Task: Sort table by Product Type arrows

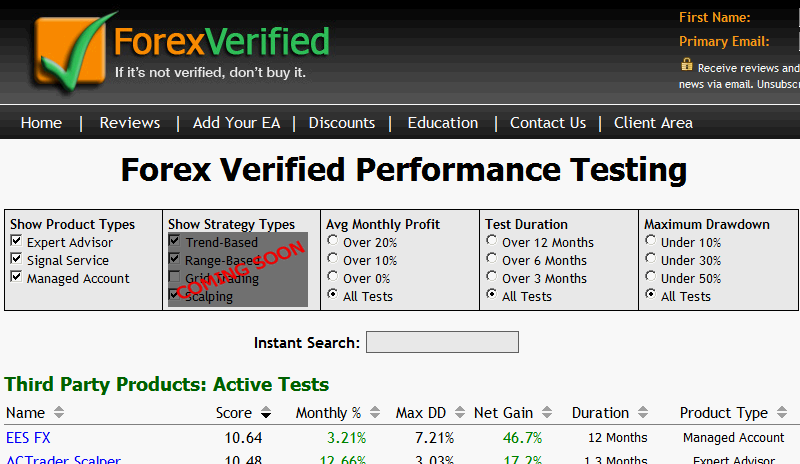Action: pos(782,412)
